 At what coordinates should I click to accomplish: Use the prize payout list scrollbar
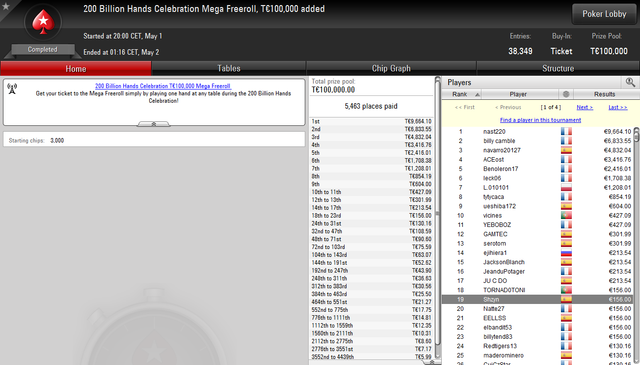pyautogui.click(x=438, y=212)
